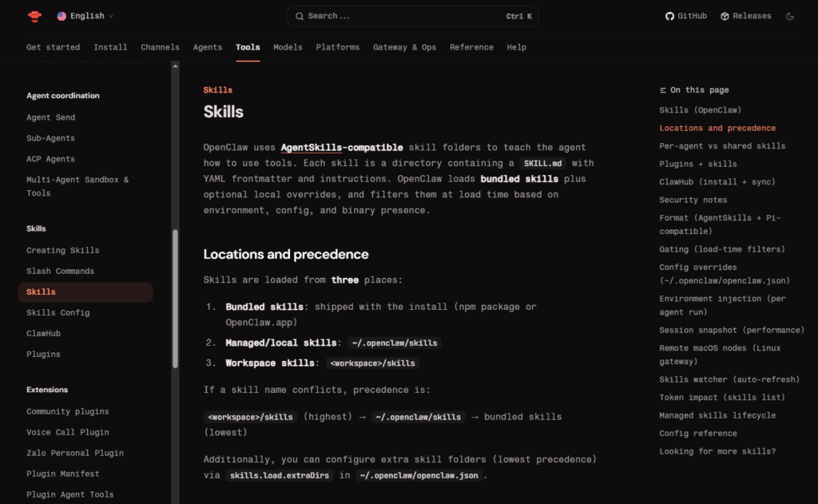Go to ClawHub sidebar page

click(x=43, y=334)
